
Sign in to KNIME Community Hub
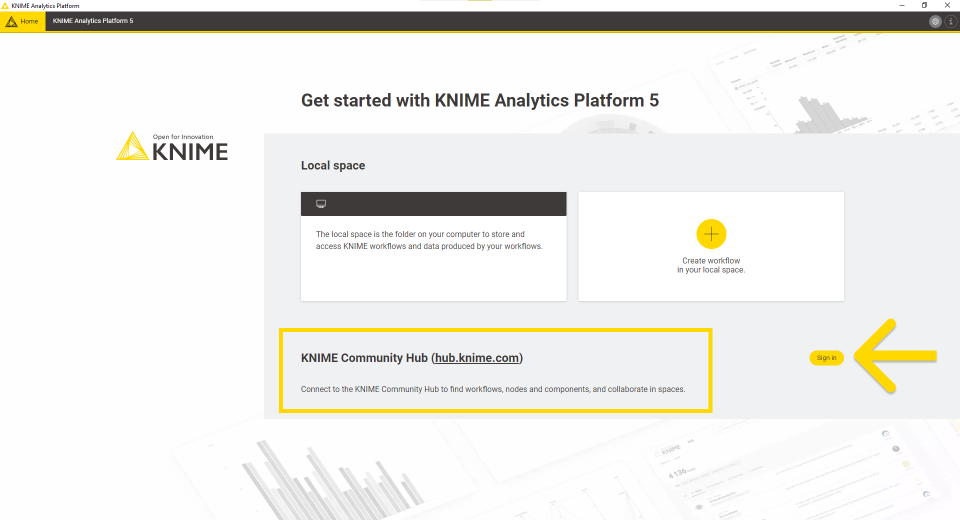[827, 358]
